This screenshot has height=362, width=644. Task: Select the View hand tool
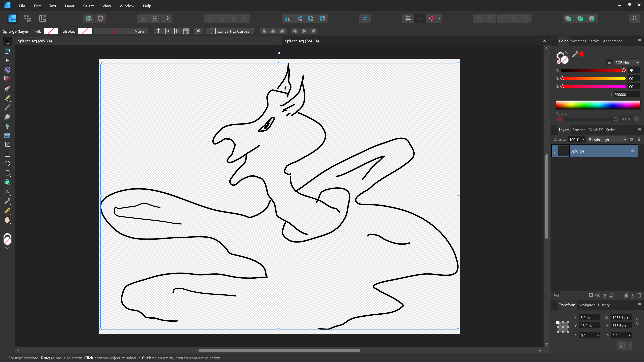pyautogui.click(x=7, y=220)
